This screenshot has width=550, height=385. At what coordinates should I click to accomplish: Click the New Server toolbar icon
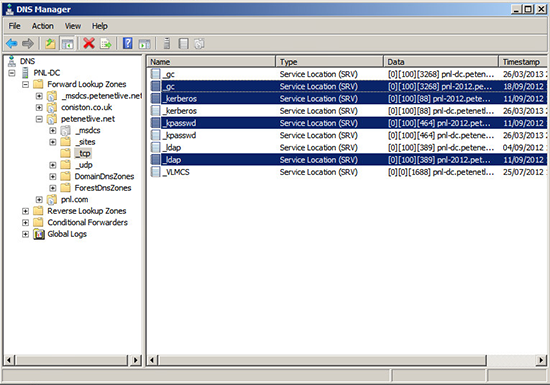click(167, 43)
